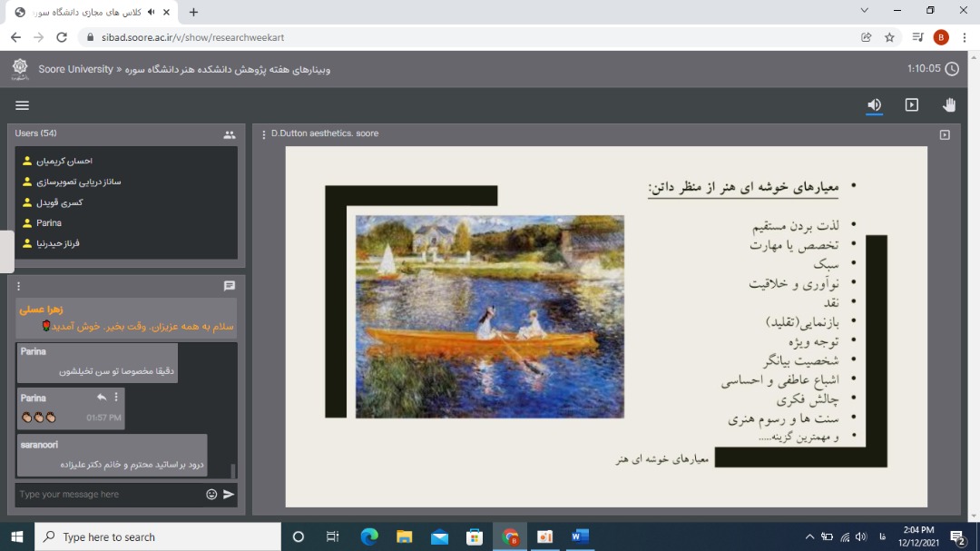
Task: Show hidden system tray icons
Action: tap(809, 536)
